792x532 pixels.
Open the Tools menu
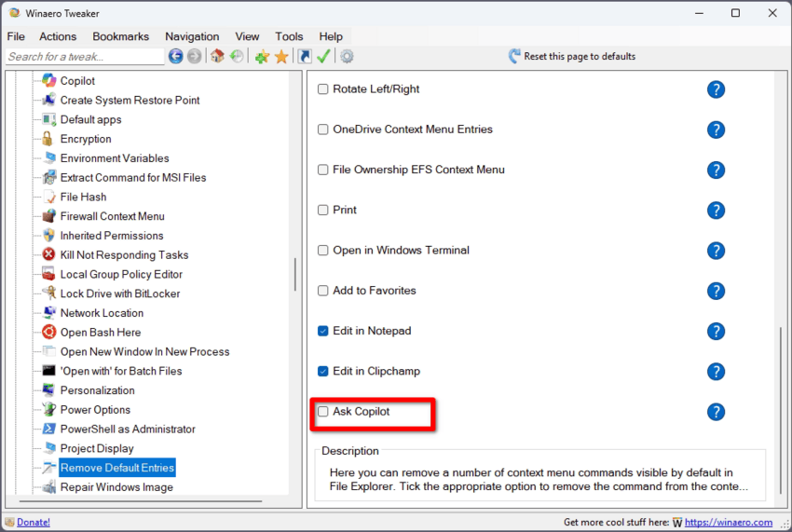289,36
